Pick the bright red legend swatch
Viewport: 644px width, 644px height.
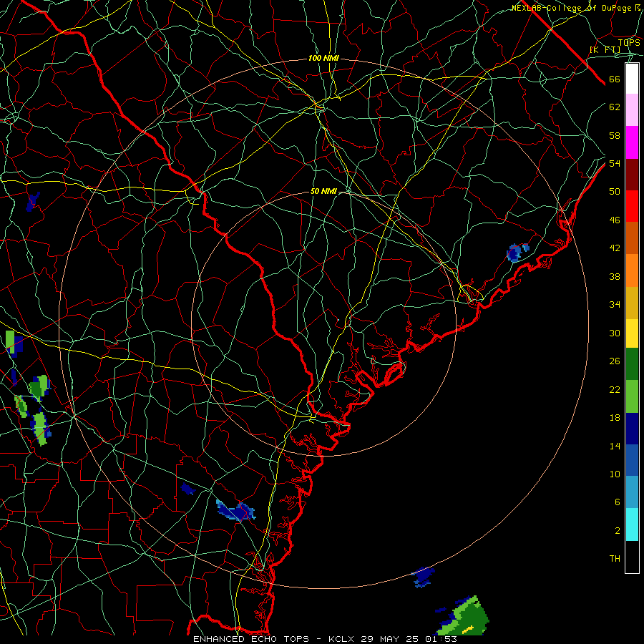pyautogui.click(x=632, y=206)
